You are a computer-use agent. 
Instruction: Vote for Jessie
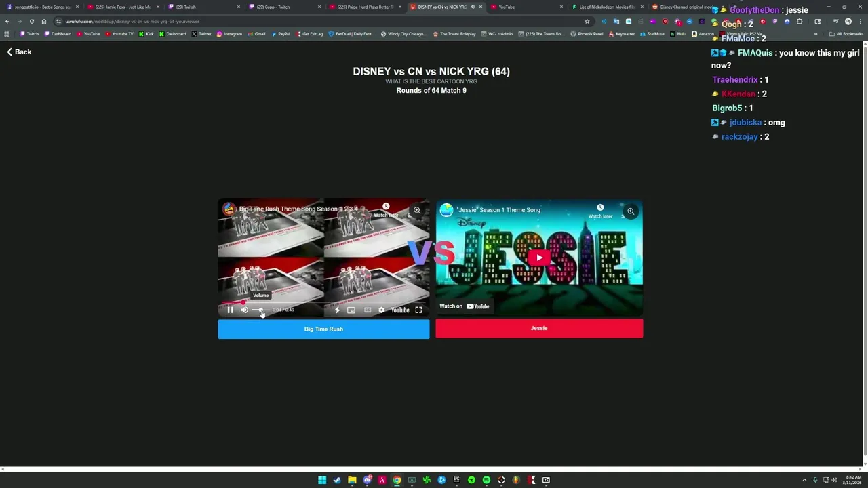point(539,328)
